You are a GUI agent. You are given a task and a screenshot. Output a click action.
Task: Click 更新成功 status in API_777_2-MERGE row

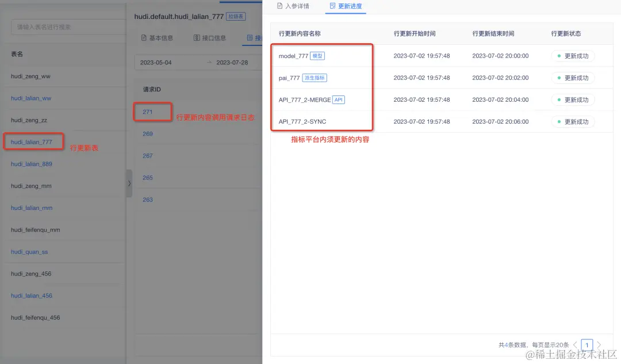click(573, 100)
